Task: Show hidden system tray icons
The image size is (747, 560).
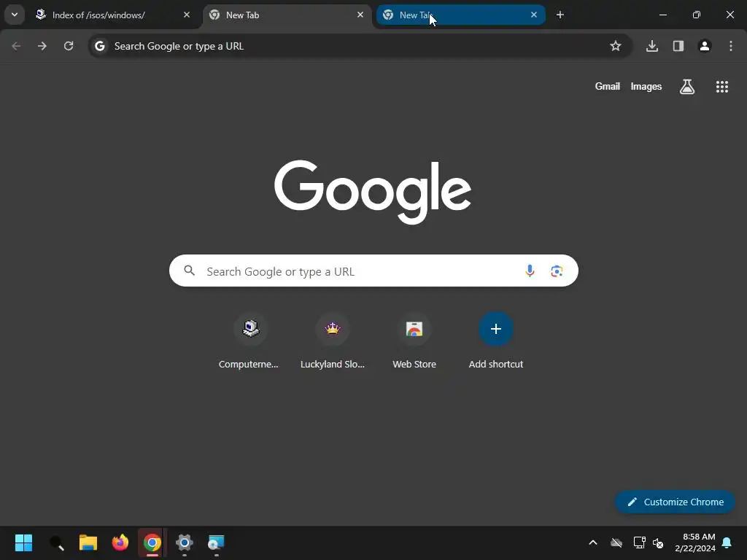Action: point(592,542)
